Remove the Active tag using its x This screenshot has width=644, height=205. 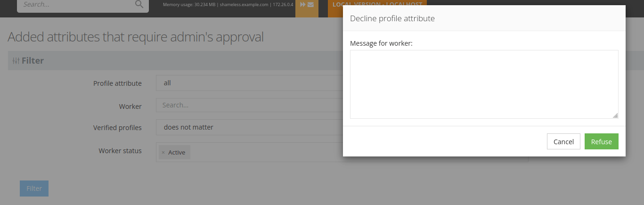click(163, 152)
